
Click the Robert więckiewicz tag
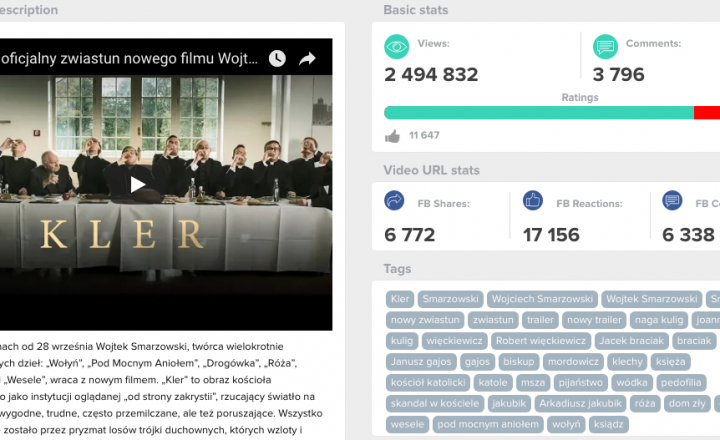coord(541,341)
